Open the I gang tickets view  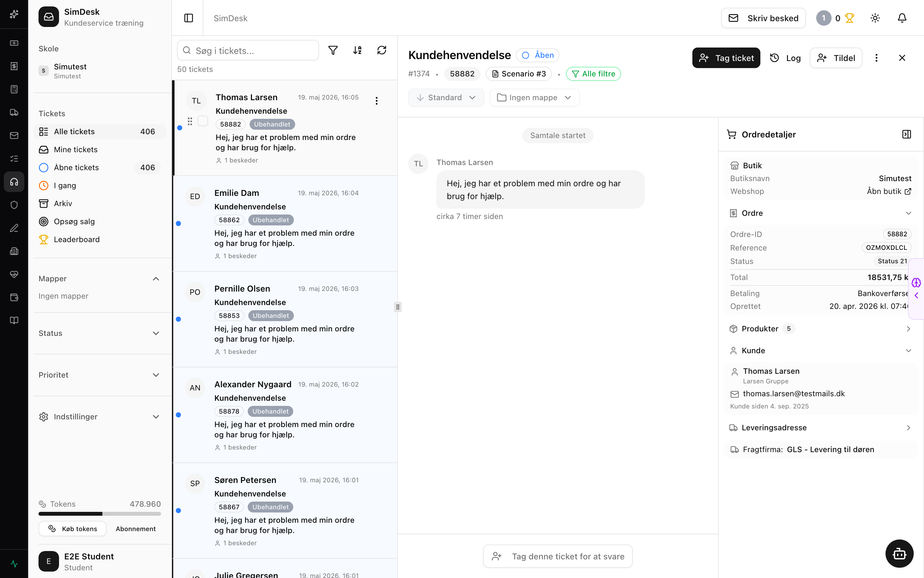tap(100, 185)
